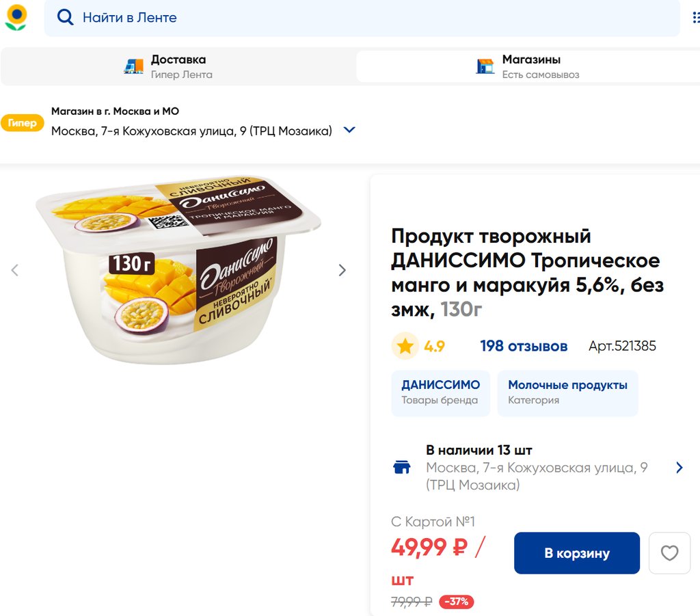Show previous product image with left arrow

coord(14,270)
